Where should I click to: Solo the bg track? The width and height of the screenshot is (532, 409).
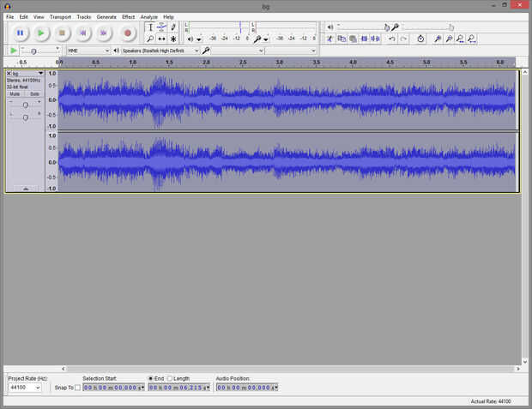(34, 94)
